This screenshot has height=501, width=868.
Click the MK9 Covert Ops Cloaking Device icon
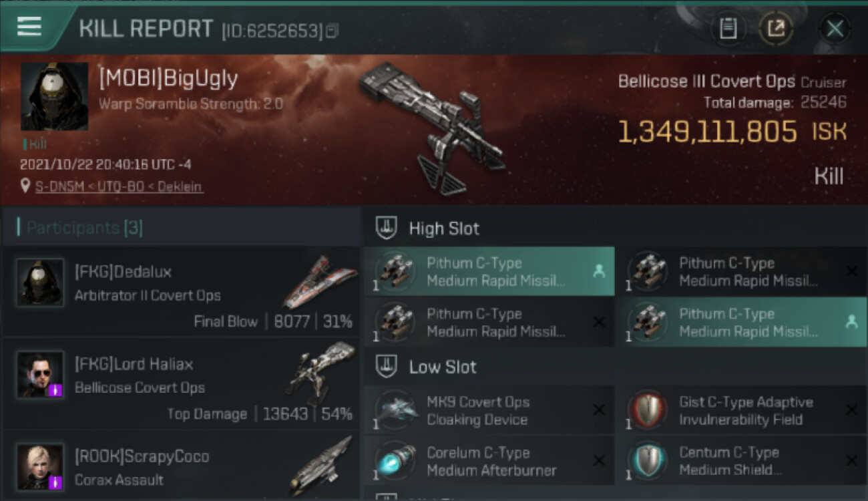point(395,410)
